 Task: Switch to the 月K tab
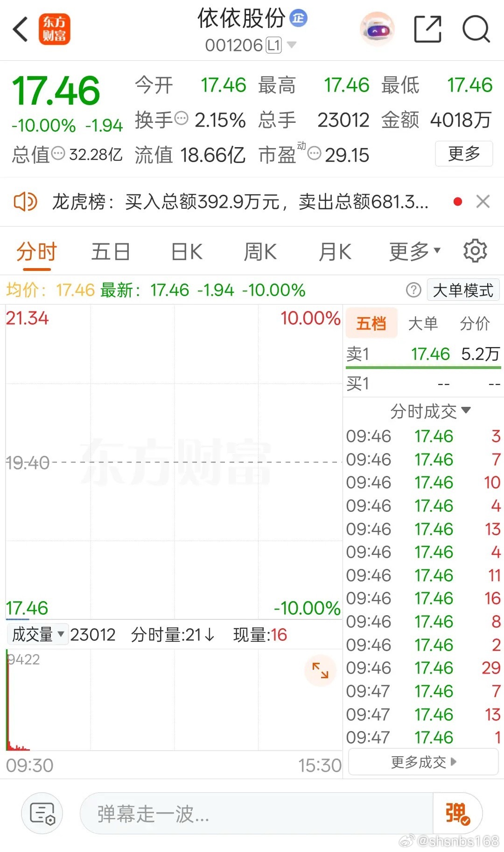click(335, 252)
